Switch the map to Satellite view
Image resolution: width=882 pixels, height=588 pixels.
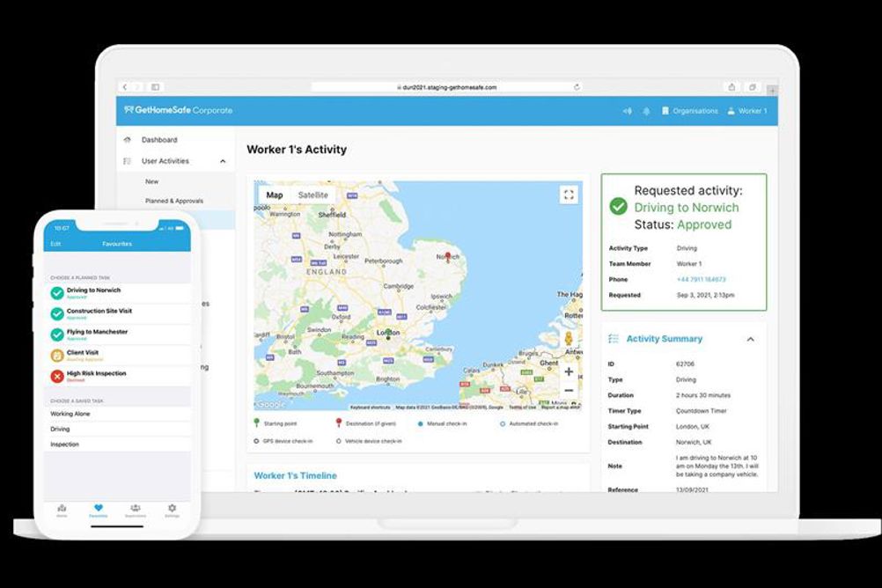click(x=312, y=195)
